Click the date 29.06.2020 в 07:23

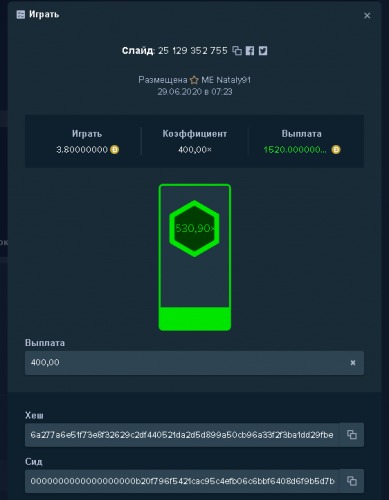pyautogui.click(x=195, y=92)
